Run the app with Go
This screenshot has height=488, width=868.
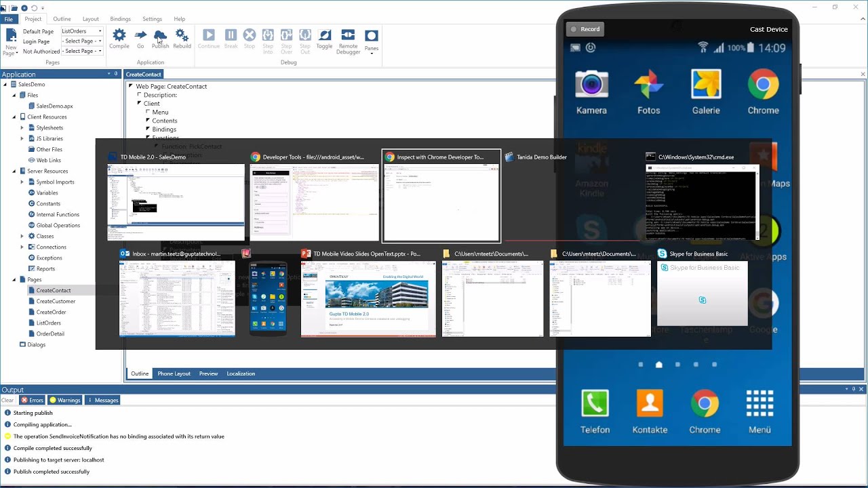tap(140, 35)
